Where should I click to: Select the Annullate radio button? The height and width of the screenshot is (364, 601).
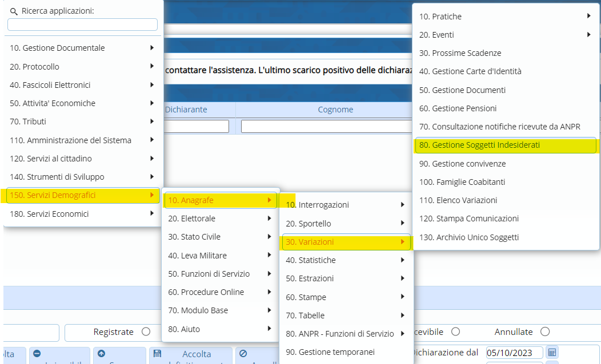click(x=545, y=331)
